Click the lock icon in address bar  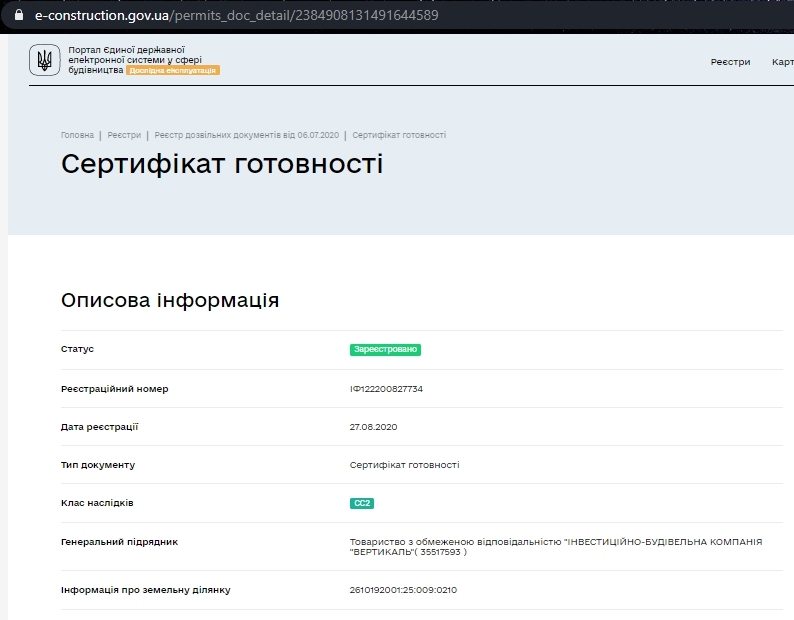19,15
